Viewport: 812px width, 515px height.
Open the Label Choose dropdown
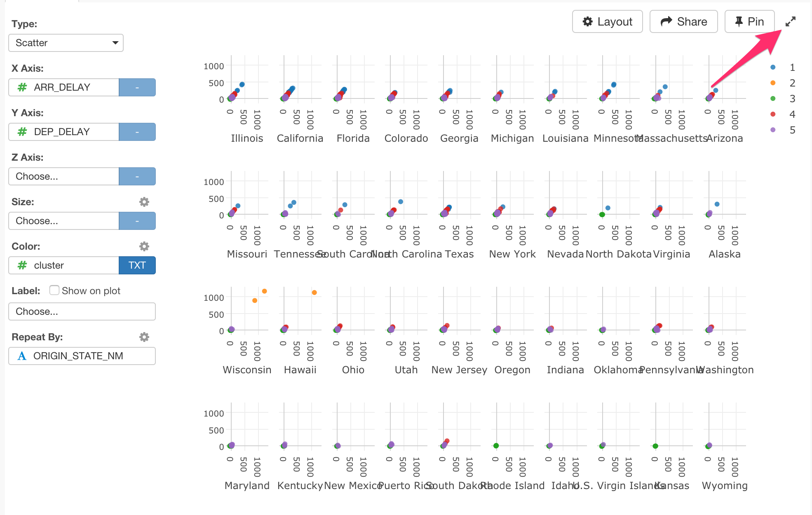[x=81, y=311]
